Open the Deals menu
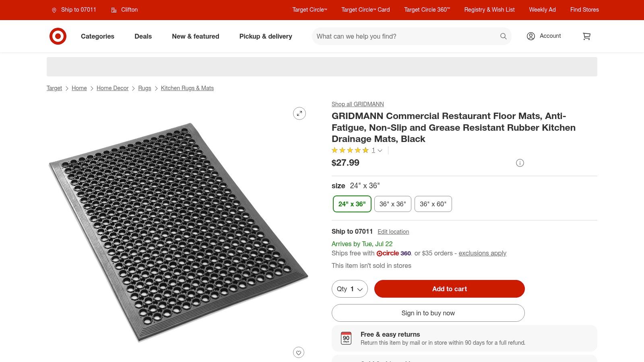 tap(143, 36)
